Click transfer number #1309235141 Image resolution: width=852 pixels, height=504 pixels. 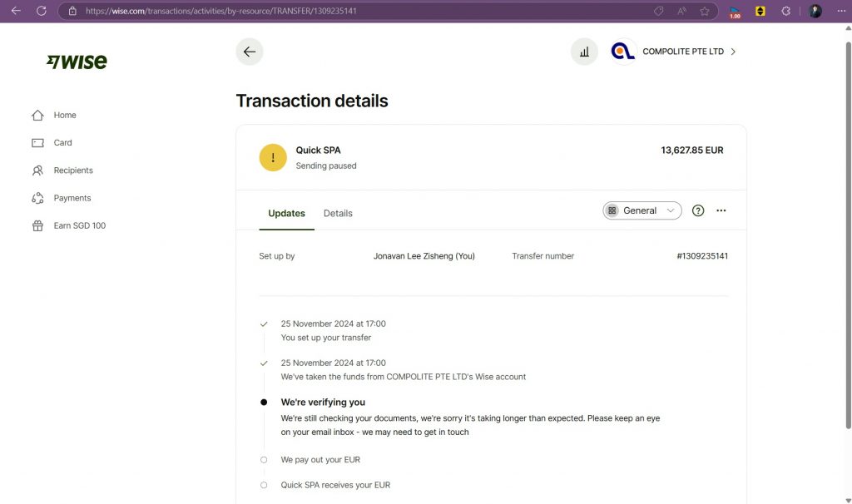pos(702,256)
